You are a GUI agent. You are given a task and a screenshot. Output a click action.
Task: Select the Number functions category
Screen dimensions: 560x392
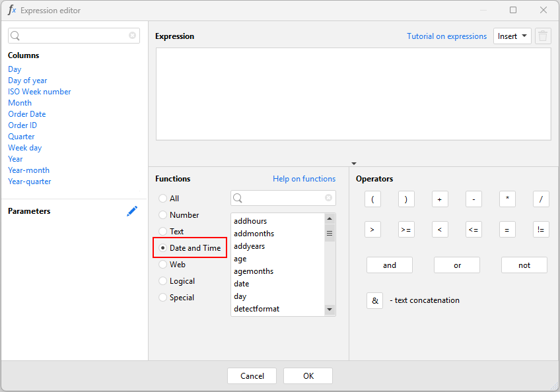pyautogui.click(x=178, y=215)
